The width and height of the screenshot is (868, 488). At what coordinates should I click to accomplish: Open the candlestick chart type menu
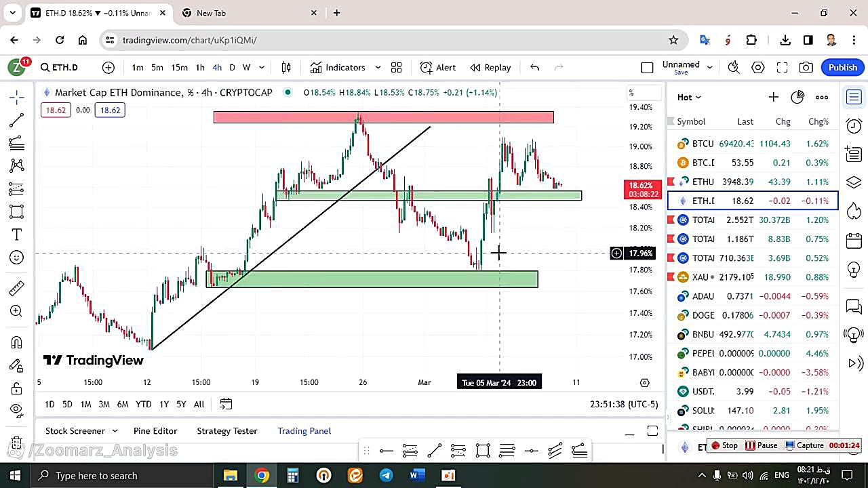286,67
